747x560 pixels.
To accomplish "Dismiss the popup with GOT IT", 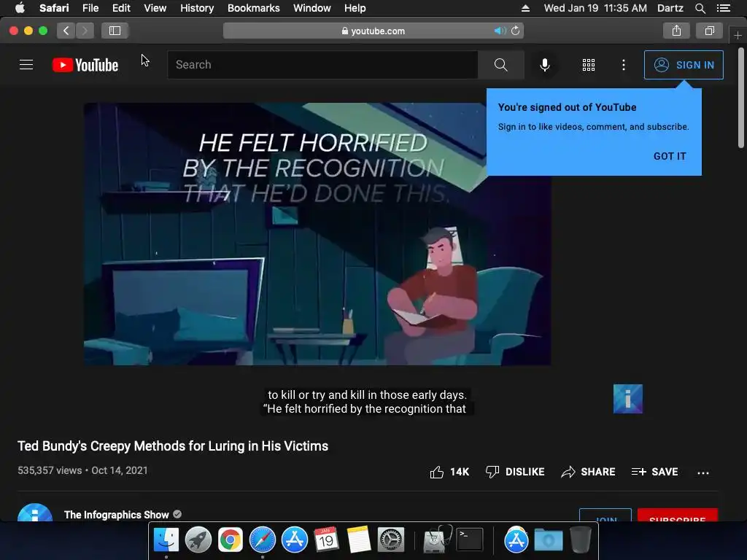I will tap(670, 156).
